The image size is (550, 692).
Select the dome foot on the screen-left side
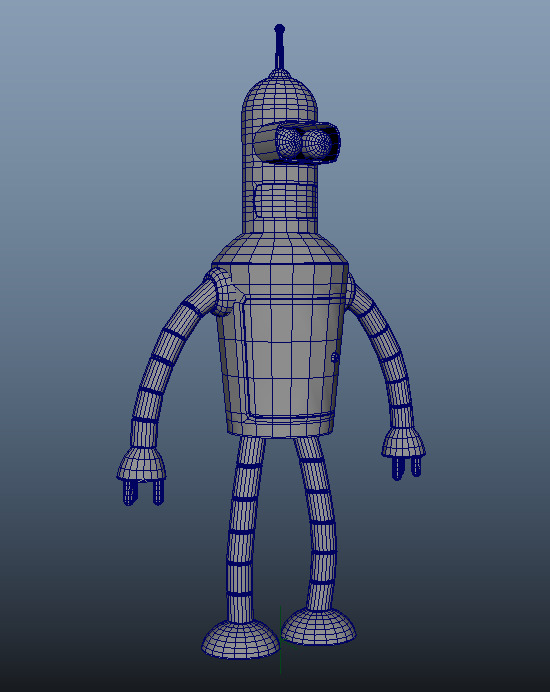[241, 639]
